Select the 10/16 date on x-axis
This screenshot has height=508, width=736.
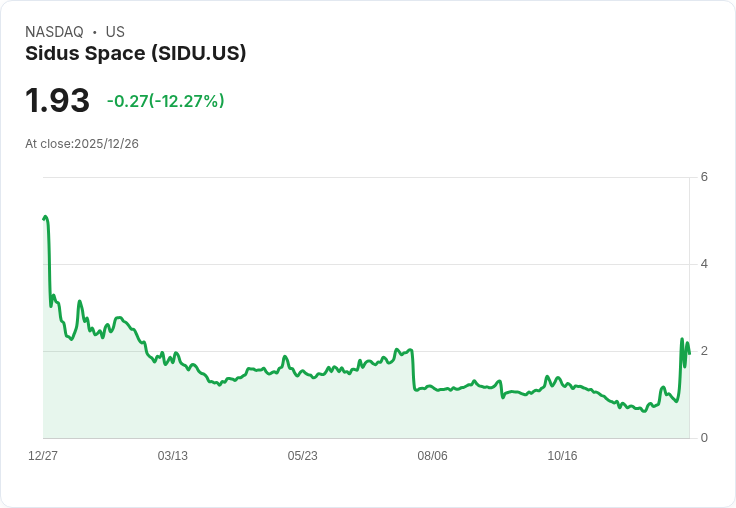[x=562, y=456]
